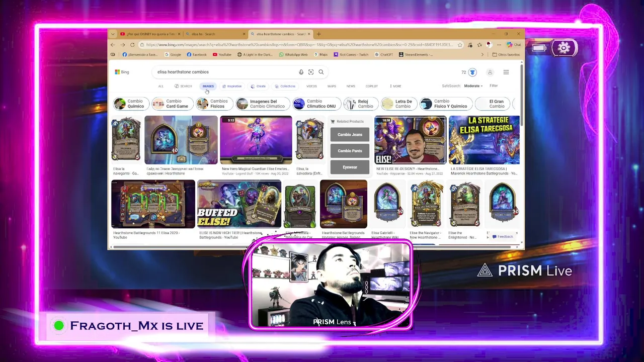Select the COPILOT tab

(372, 86)
